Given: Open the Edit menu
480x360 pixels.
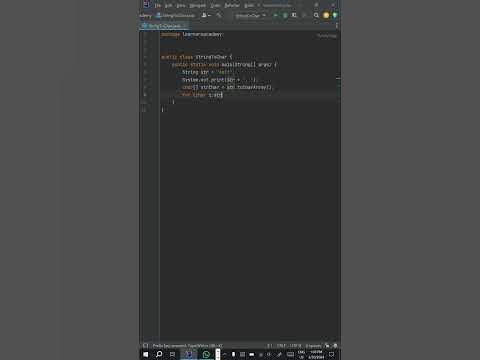Looking at the screenshot, I should pyautogui.click(x=169, y=5).
